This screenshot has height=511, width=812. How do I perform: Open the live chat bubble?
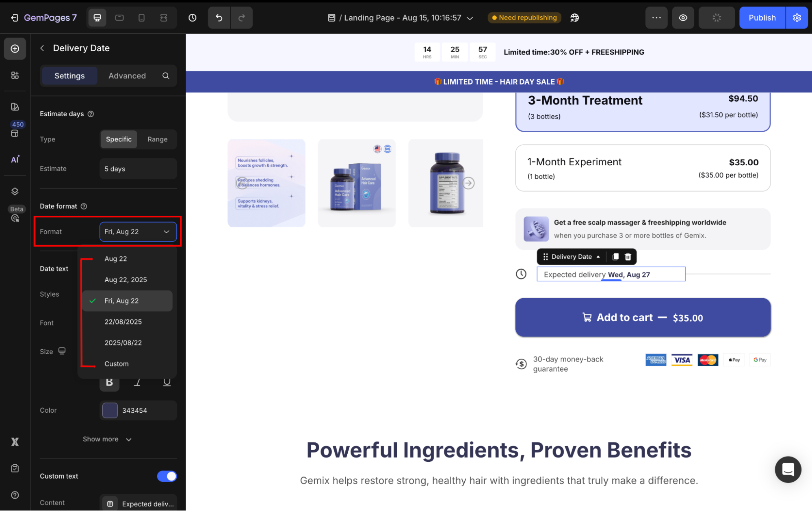tap(788, 470)
